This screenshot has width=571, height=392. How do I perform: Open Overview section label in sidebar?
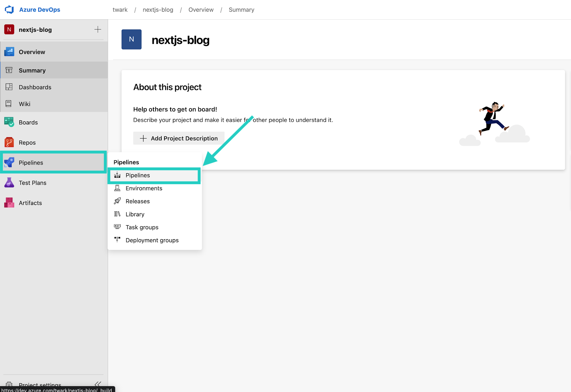pyautogui.click(x=32, y=52)
